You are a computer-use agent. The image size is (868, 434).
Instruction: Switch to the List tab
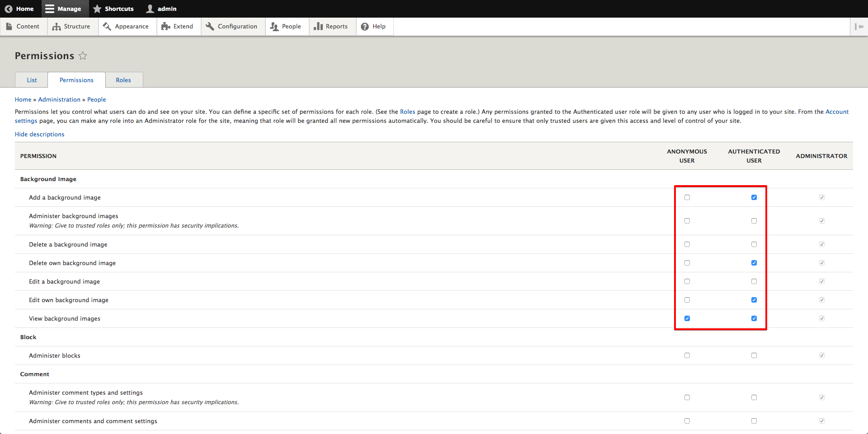tap(32, 80)
